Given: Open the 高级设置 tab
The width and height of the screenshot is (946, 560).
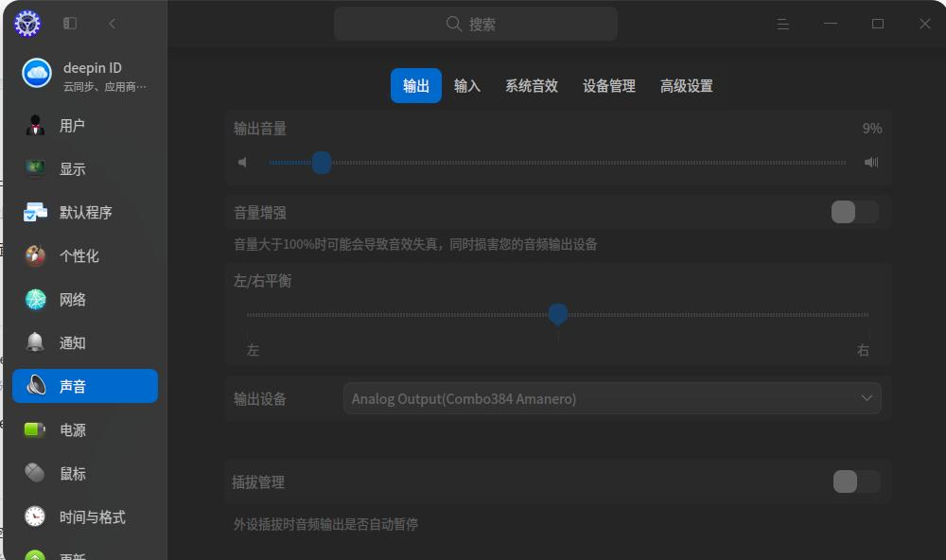Looking at the screenshot, I should [x=686, y=86].
